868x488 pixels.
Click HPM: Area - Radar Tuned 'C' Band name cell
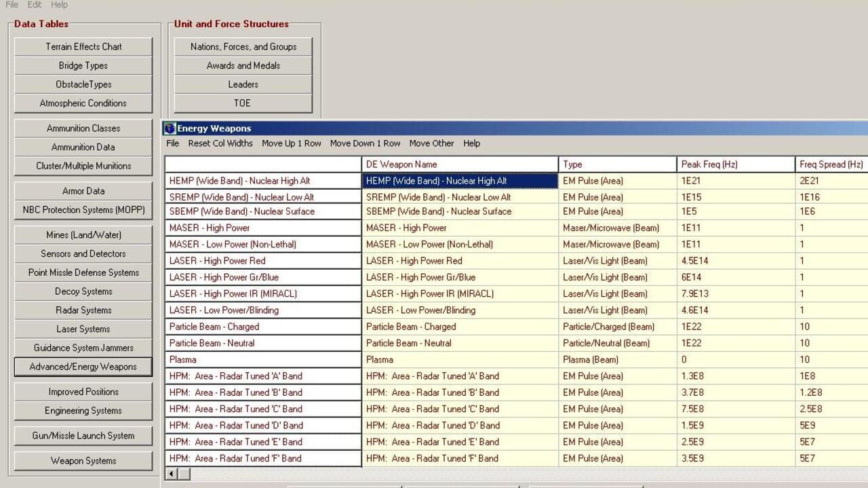pos(460,409)
